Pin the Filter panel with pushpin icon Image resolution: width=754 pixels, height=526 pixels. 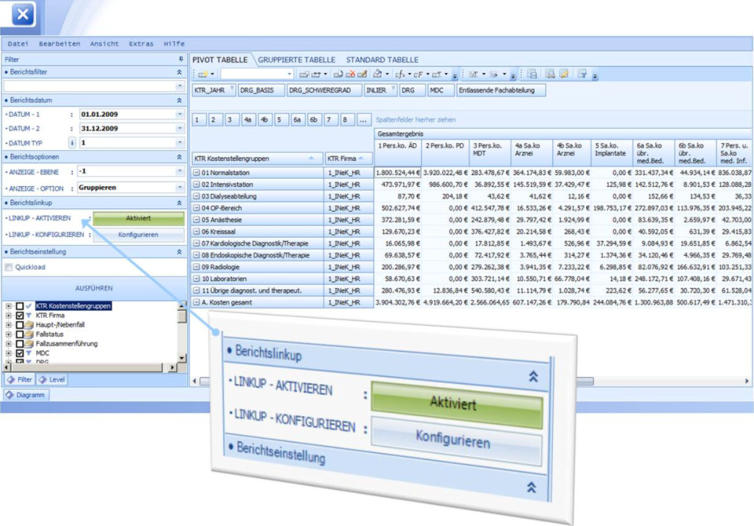[180, 60]
